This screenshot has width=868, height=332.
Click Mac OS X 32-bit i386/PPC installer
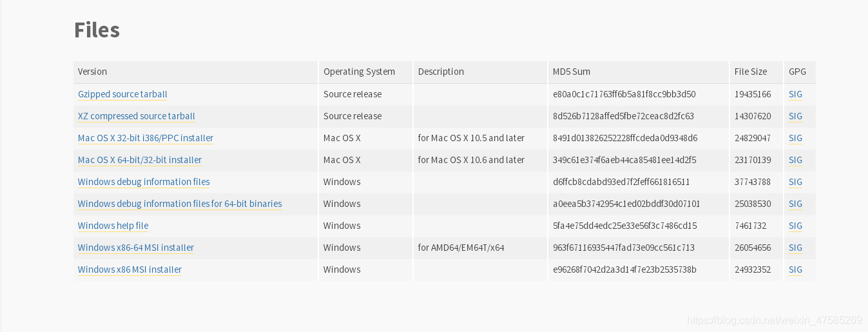click(146, 138)
